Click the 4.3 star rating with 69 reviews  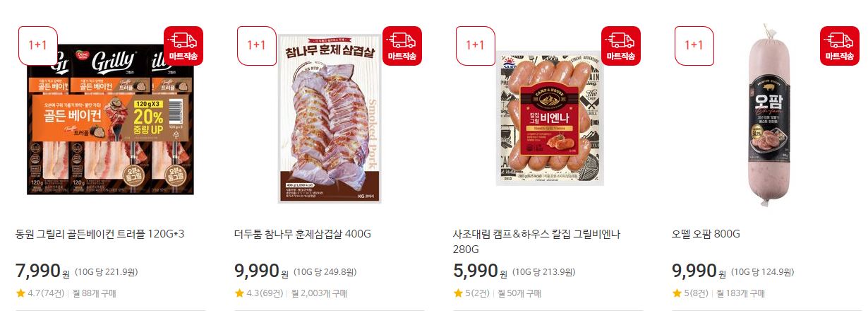tap(258, 293)
